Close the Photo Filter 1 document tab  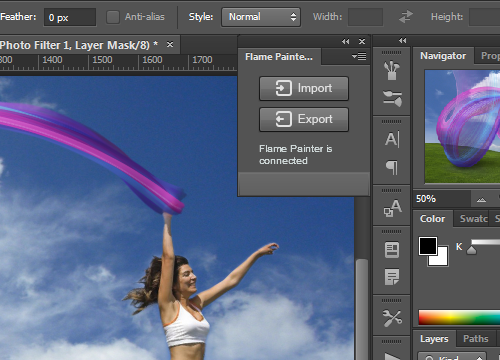click(170, 44)
